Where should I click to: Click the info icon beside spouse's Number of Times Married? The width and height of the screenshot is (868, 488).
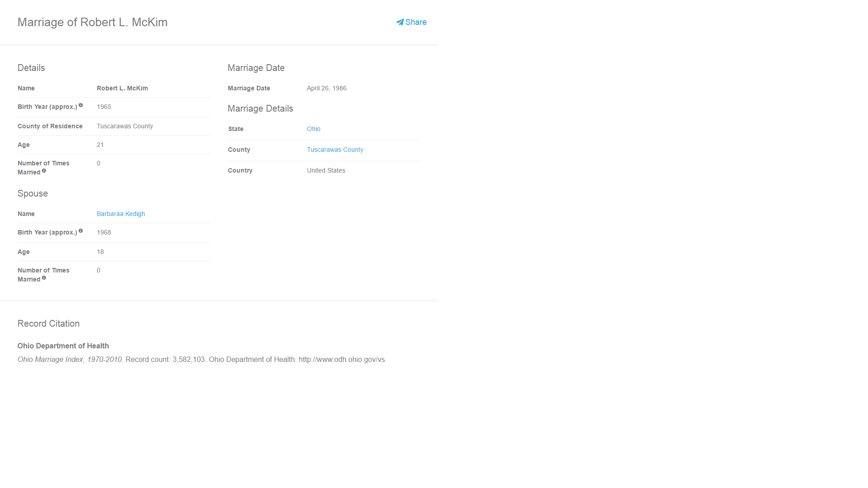44,278
